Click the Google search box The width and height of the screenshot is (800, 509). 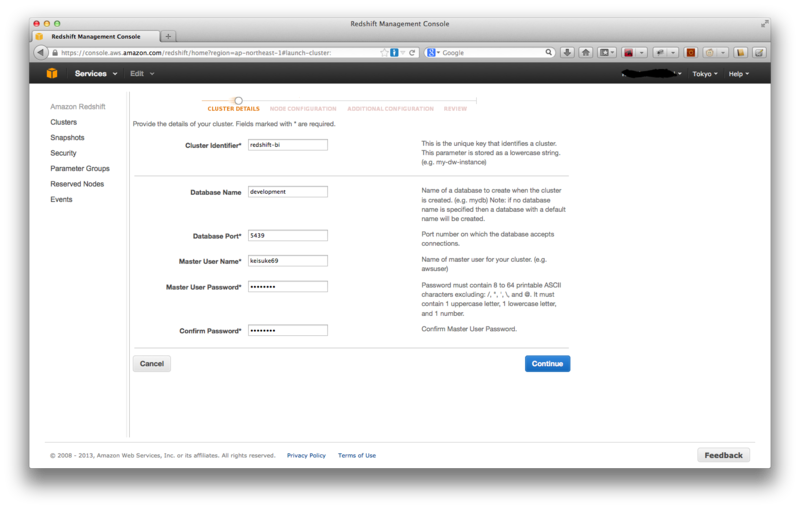point(492,53)
